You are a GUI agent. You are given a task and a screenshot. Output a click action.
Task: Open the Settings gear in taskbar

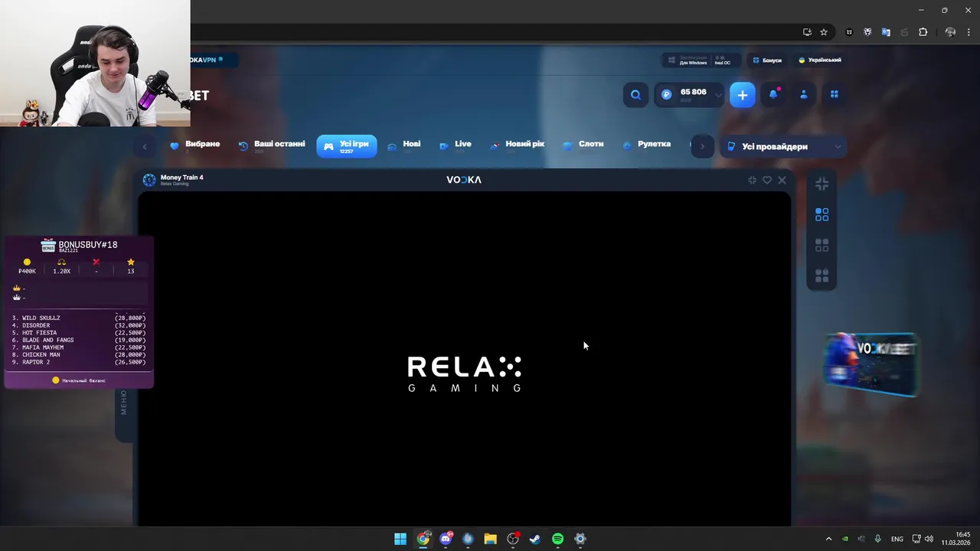580,539
